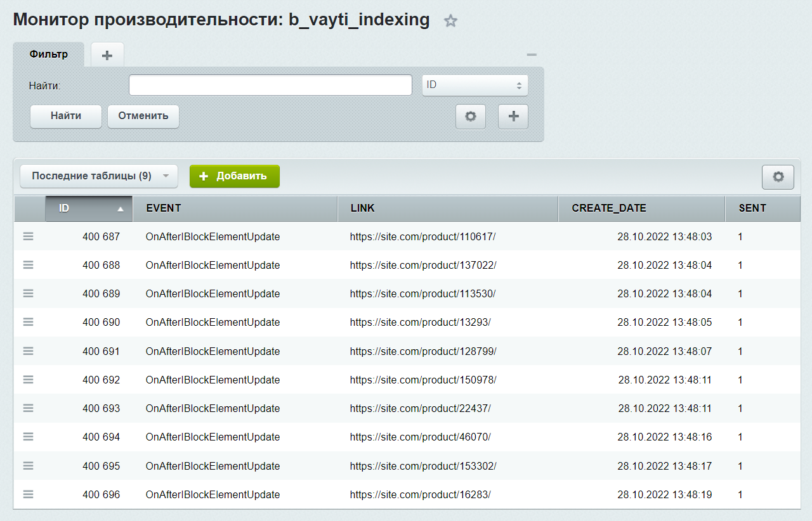Collapse the filter panel with minus icon

532,55
